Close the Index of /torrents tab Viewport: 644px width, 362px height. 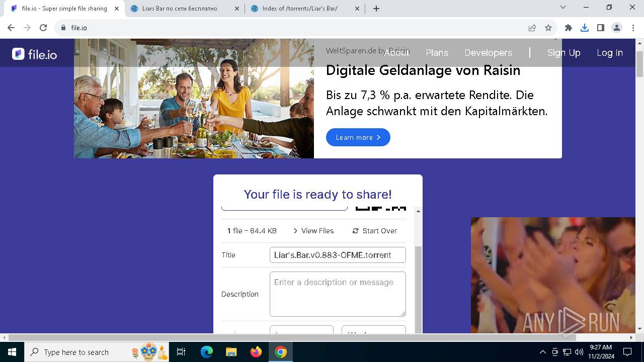357,9
